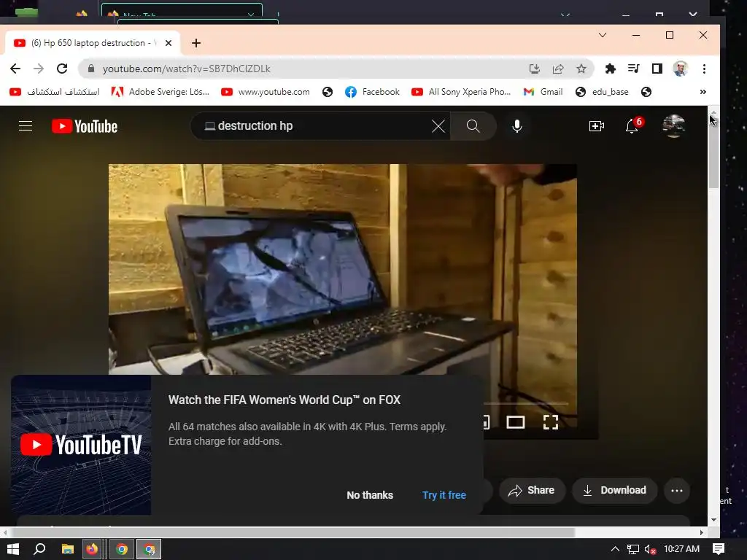View site info lock icon

tap(91, 69)
